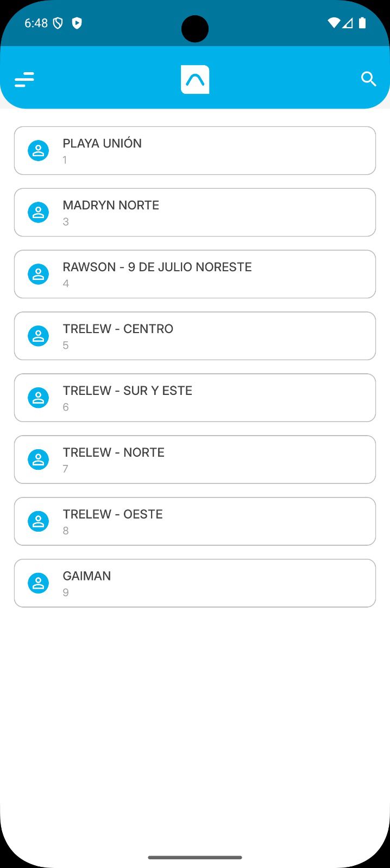The width and height of the screenshot is (390, 868).
Task: Tap the Wi-Fi status bar icon
Action: pyautogui.click(x=334, y=23)
